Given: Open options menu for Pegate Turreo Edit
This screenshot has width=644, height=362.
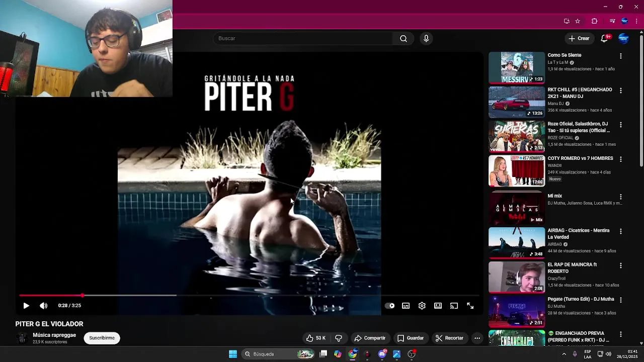Looking at the screenshot, I should [620, 300].
